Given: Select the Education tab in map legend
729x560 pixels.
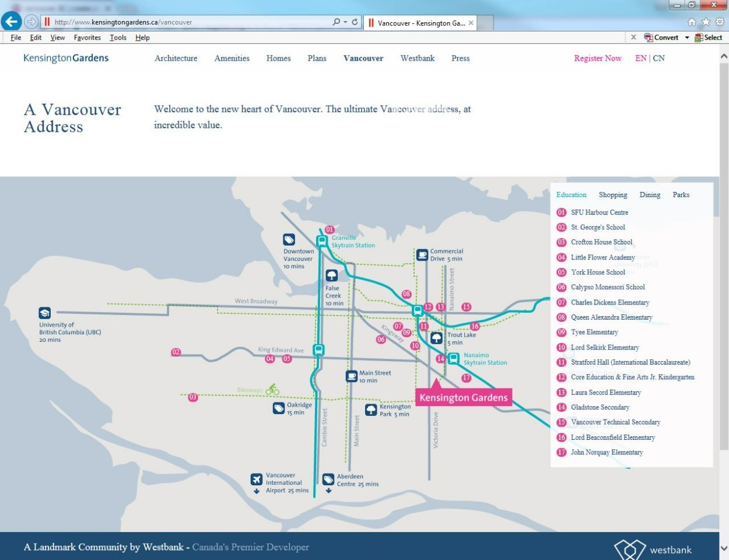Looking at the screenshot, I should point(571,195).
